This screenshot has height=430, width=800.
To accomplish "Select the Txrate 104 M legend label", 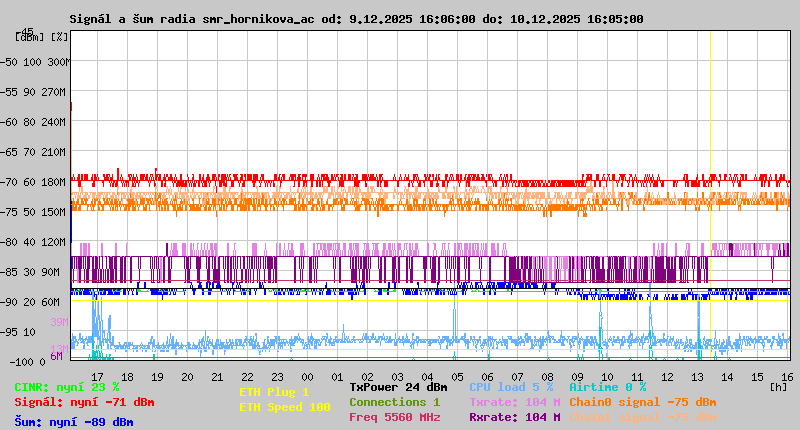I will click(x=514, y=402).
